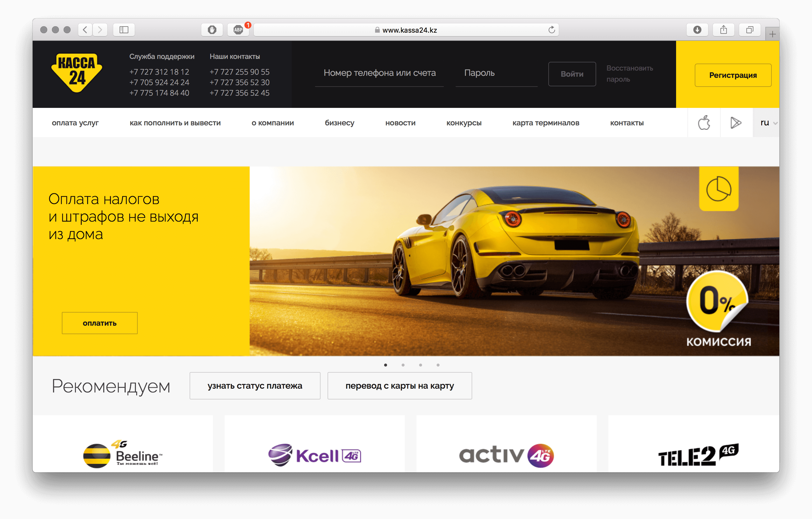The height and width of the screenshot is (519, 812).
Task: Open the Adblock Plus extension icon
Action: [x=238, y=30]
